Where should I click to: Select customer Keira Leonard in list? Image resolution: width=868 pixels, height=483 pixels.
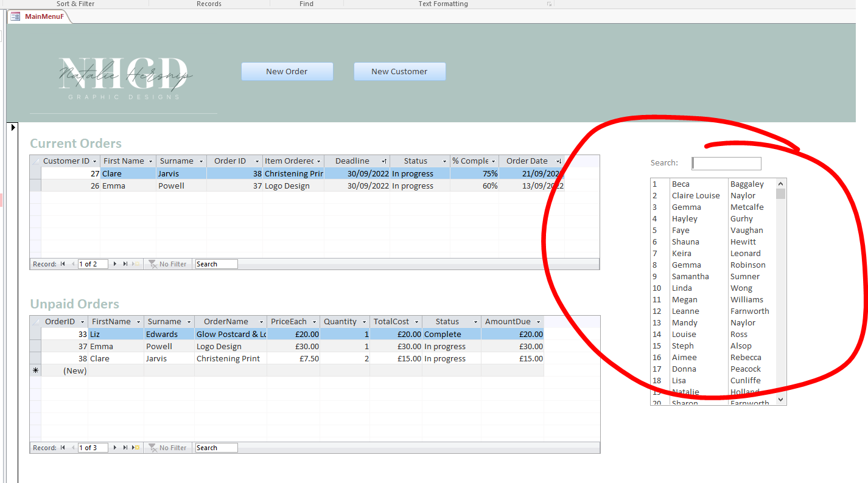point(713,253)
